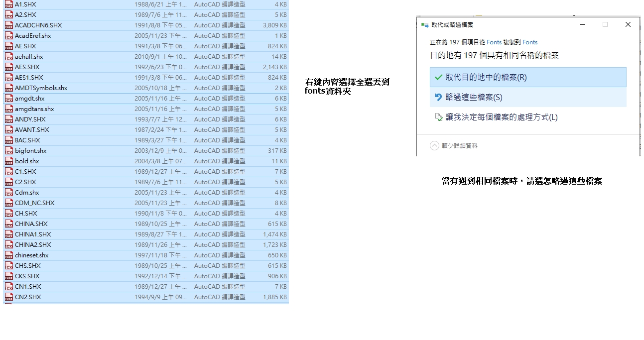Select the AVANT.SHX file name
Screen dimensions: 644x340
point(32,129)
